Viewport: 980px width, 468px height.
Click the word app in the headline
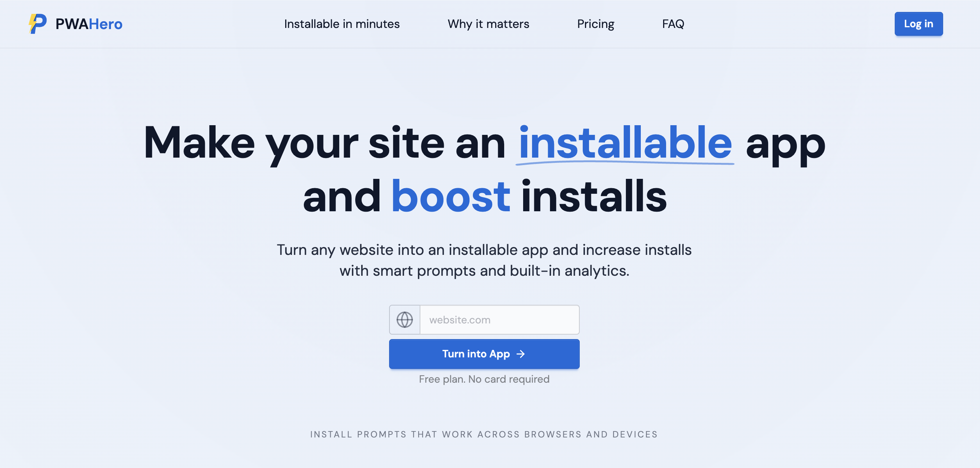click(x=785, y=146)
